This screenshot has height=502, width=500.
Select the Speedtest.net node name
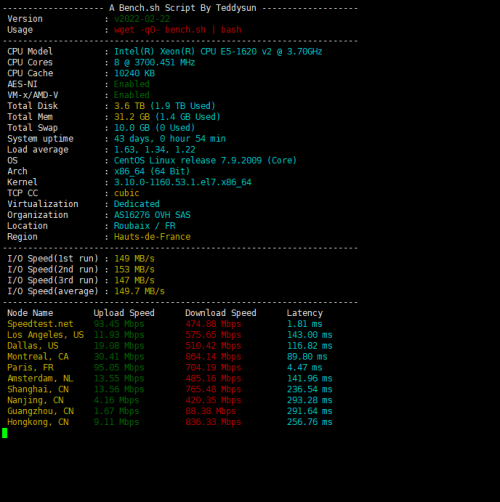coord(40,324)
